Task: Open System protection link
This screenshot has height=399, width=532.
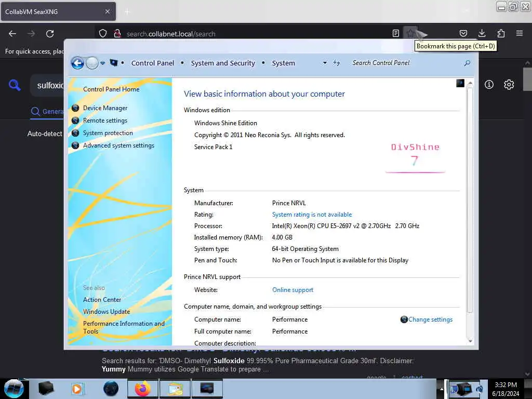Action: click(x=108, y=133)
